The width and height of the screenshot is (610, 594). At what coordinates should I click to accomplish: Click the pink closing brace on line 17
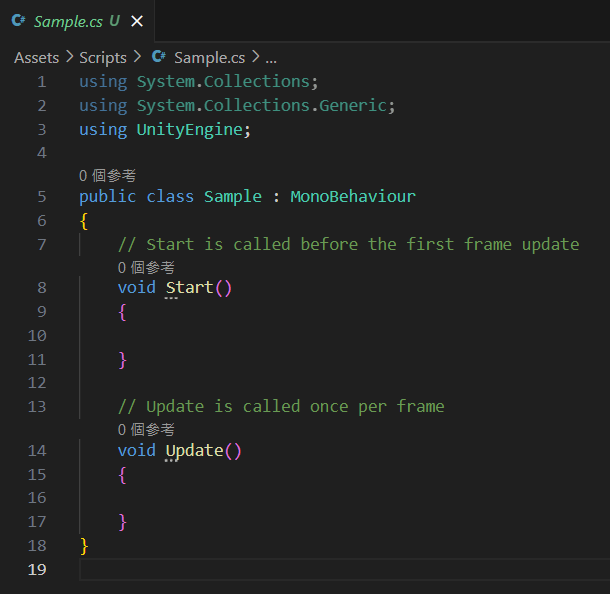coord(123,522)
